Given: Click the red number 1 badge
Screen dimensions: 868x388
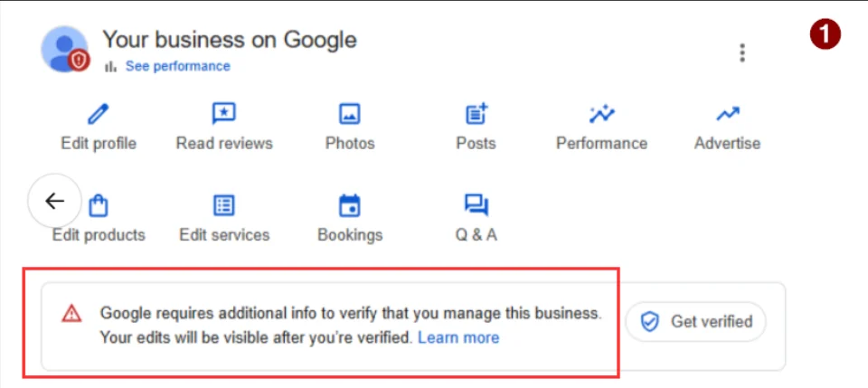Looking at the screenshot, I should [825, 35].
